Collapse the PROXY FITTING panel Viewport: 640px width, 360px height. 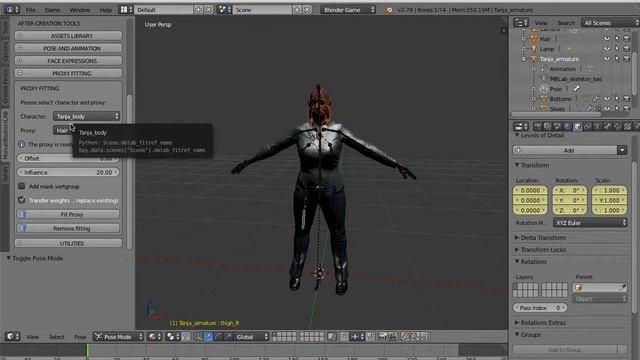[69, 73]
